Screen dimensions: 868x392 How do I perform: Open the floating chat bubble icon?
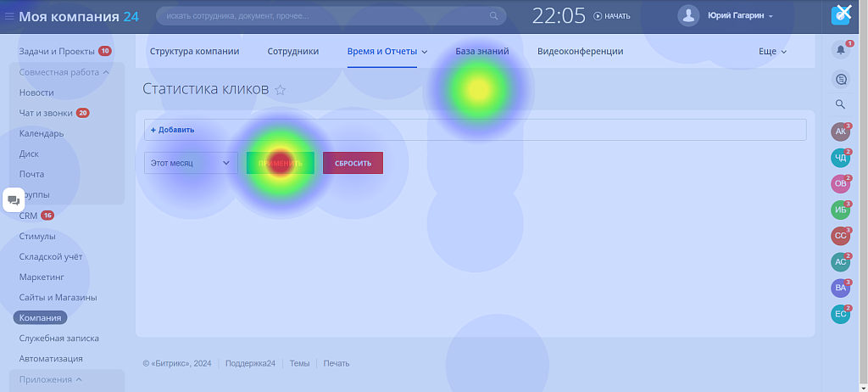[x=14, y=200]
